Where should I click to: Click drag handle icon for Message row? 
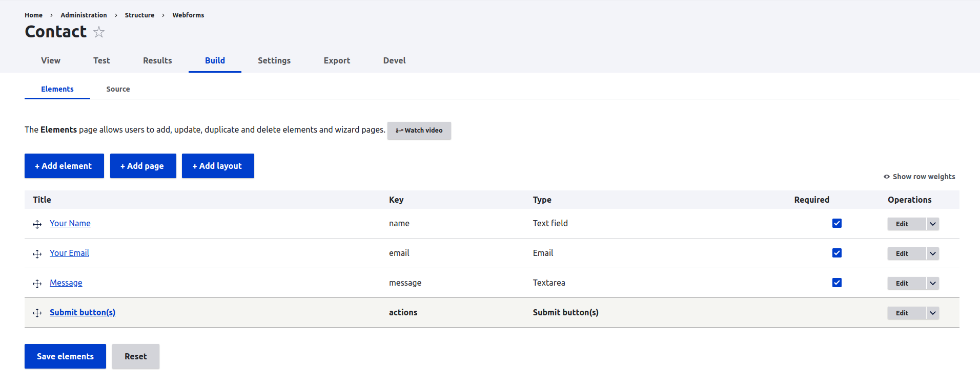point(37,284)
